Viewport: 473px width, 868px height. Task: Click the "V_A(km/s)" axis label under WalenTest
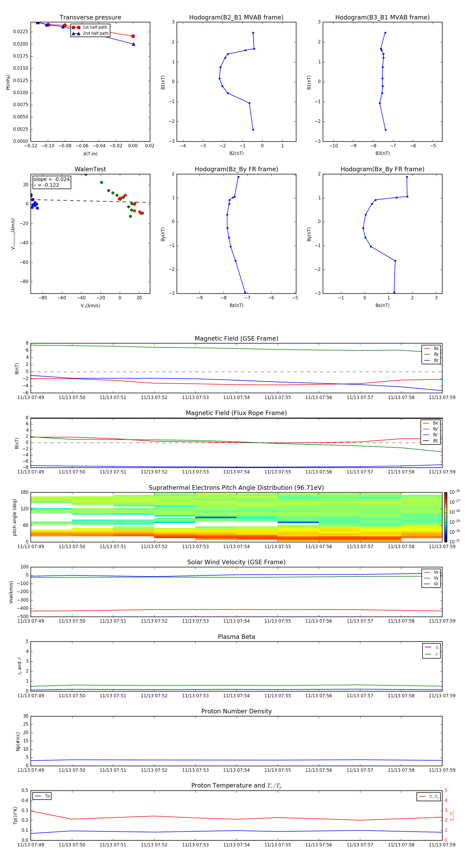[90, 306]
